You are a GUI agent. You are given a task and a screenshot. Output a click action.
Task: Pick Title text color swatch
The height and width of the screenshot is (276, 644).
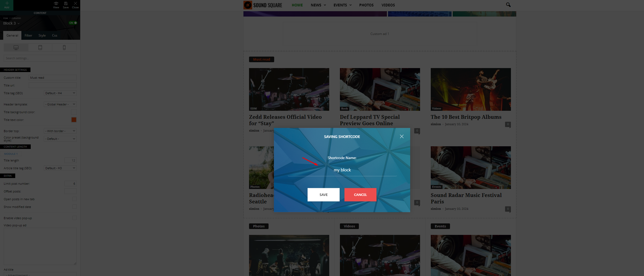(74, 120)
